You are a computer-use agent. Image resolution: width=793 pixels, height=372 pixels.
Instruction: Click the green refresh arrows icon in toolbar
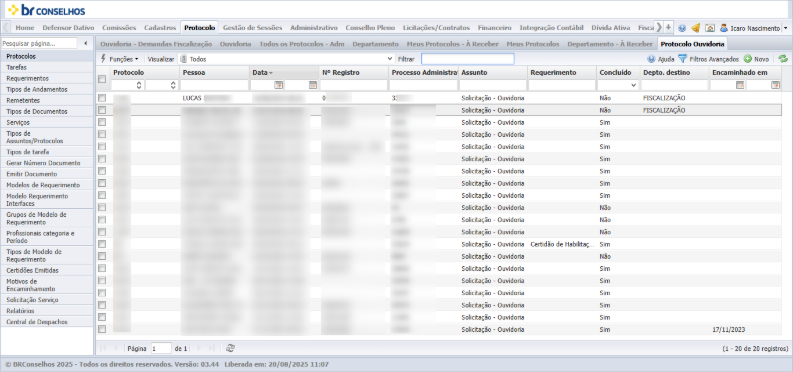(x=783, y=59)
